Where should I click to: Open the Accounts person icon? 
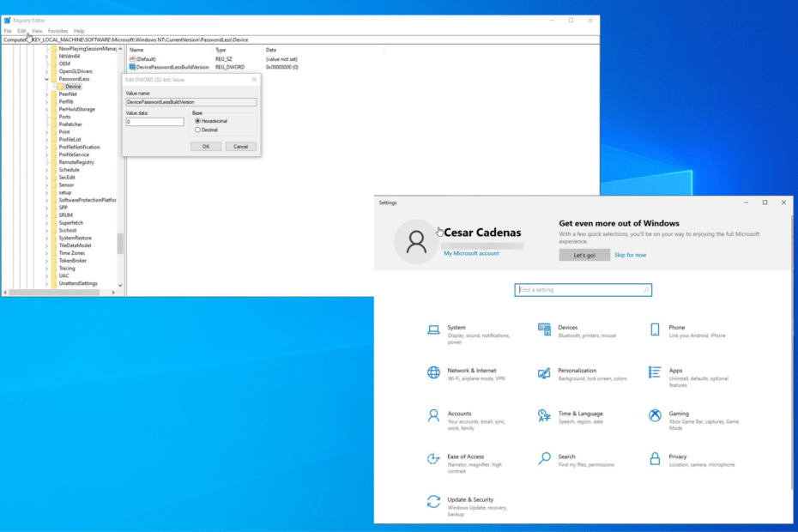(x=433, y=416)
